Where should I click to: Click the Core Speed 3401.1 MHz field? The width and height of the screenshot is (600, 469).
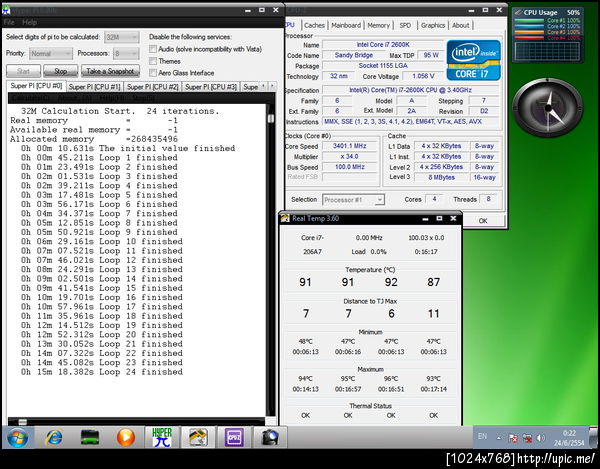pyautogui.click(x=349, y=146)
